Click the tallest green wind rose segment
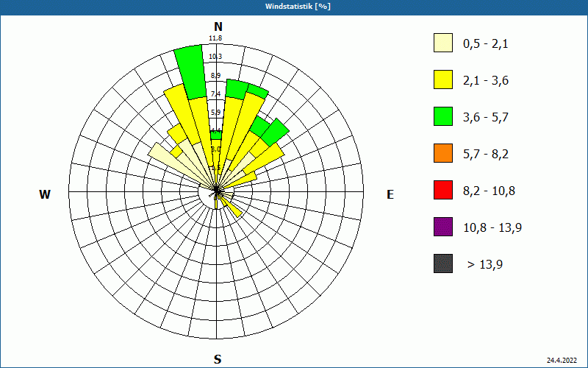This screenshot has height=368, width=588. 191,71
